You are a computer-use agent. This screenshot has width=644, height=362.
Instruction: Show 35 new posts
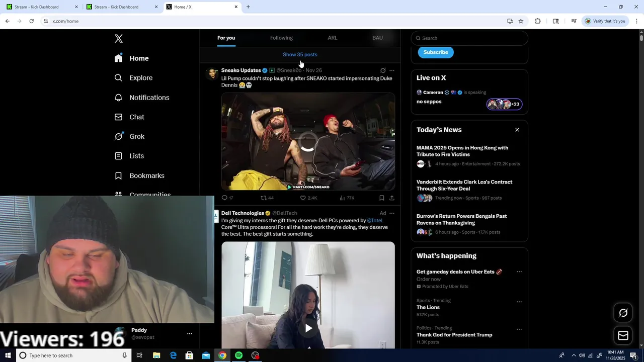click(300, 54)
